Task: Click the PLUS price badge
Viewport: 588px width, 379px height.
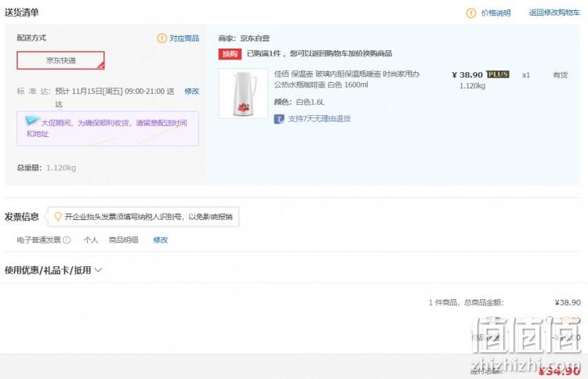Action: [x=498, y=74]
